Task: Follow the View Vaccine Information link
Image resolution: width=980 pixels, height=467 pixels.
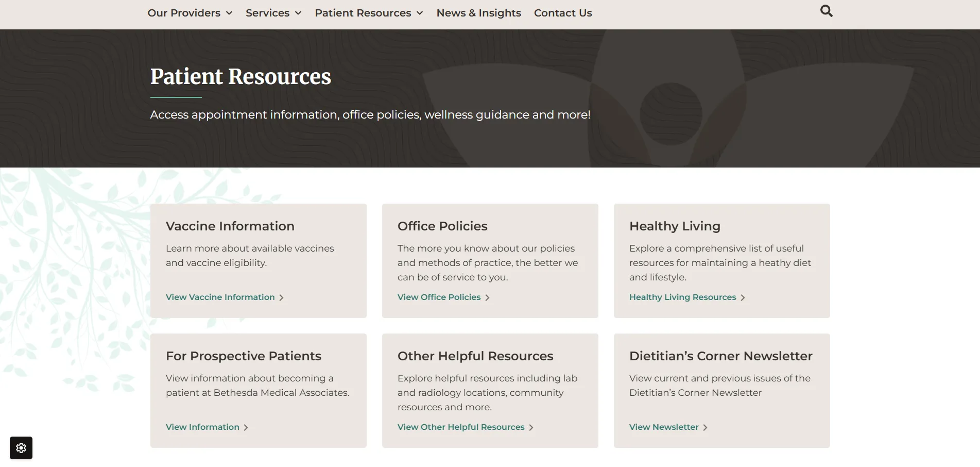Action: tap(220, 297)
